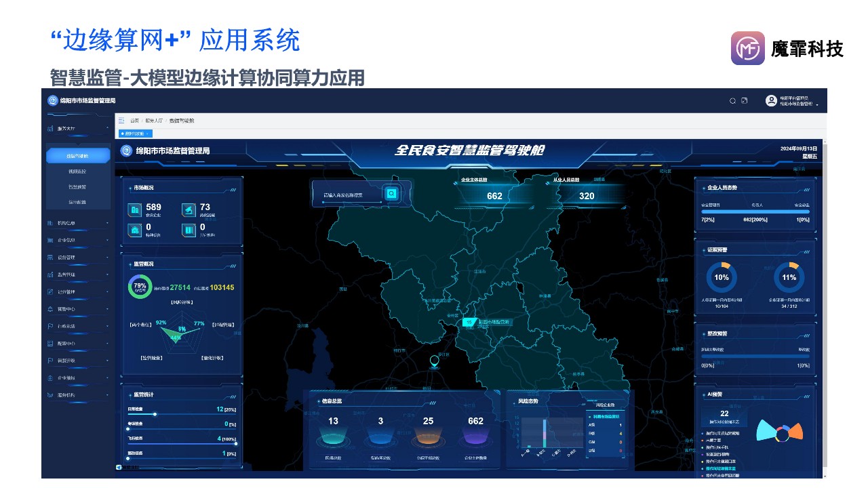
Task: Select the restaurant enterprise stat icon showing 589
Action: pos(134,209)
